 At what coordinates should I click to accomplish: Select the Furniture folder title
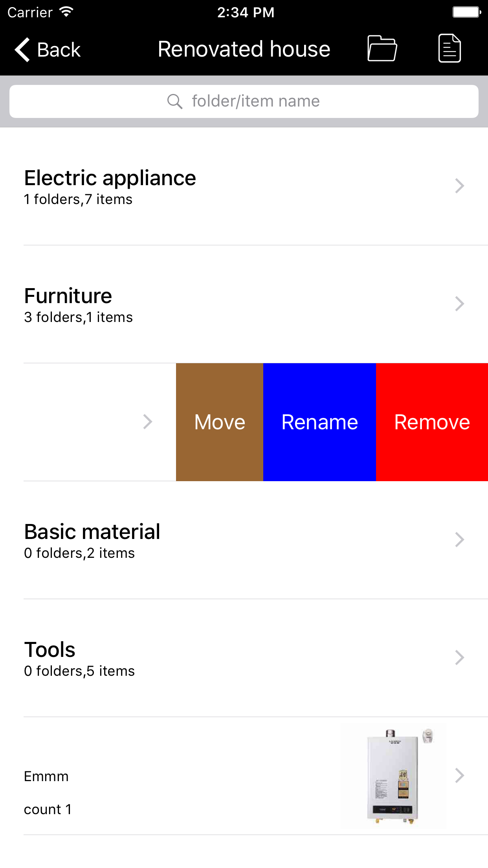click(x=68, y=296)
